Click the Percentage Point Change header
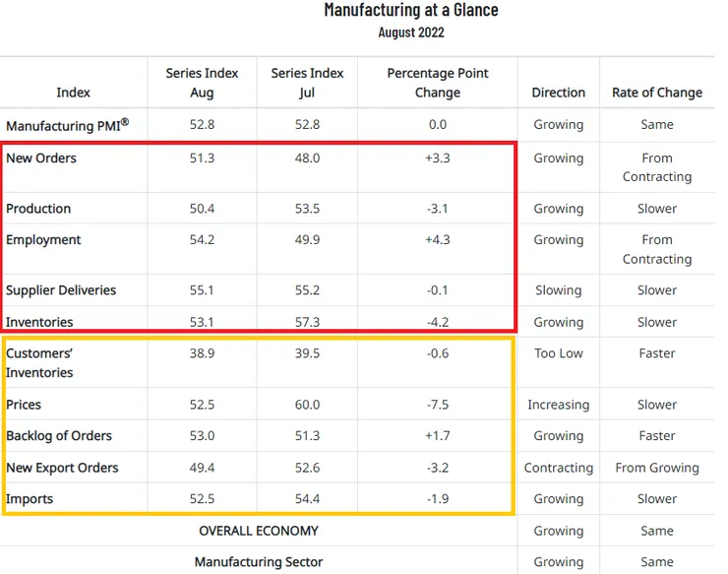The image size is (728, 574). (x=437, y=83)
